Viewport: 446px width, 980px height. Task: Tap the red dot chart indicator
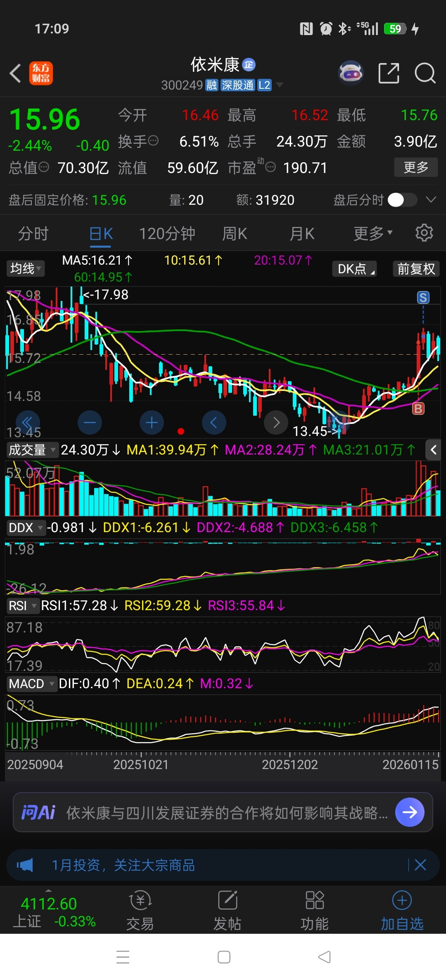[180, 431]
